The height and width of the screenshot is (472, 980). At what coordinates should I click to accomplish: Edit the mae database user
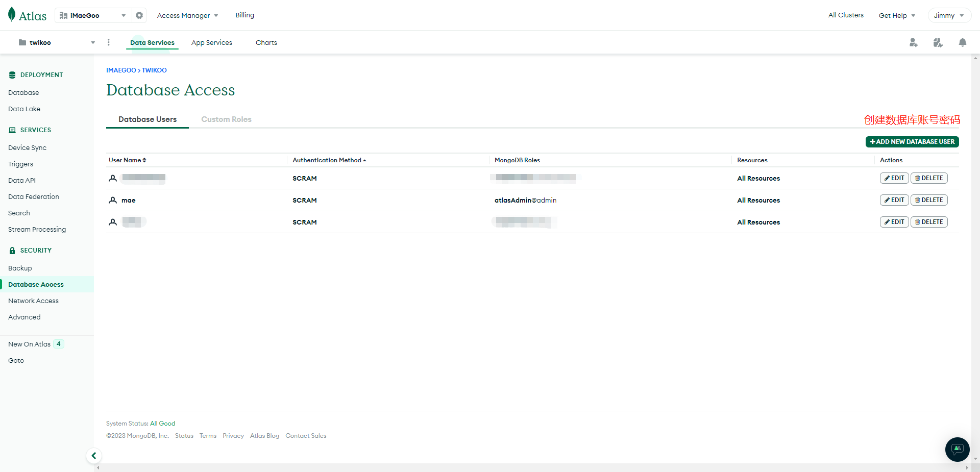(894, 200)
